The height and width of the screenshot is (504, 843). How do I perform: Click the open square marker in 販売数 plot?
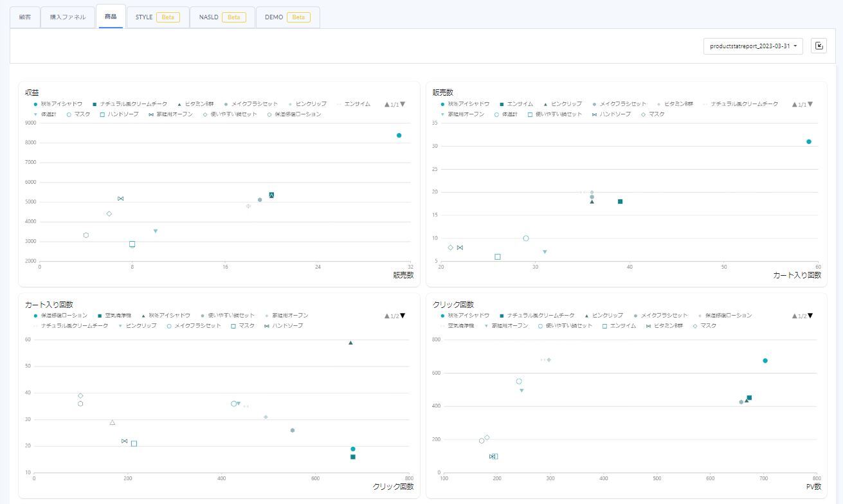pyautogui.click(x=497, y=257)
